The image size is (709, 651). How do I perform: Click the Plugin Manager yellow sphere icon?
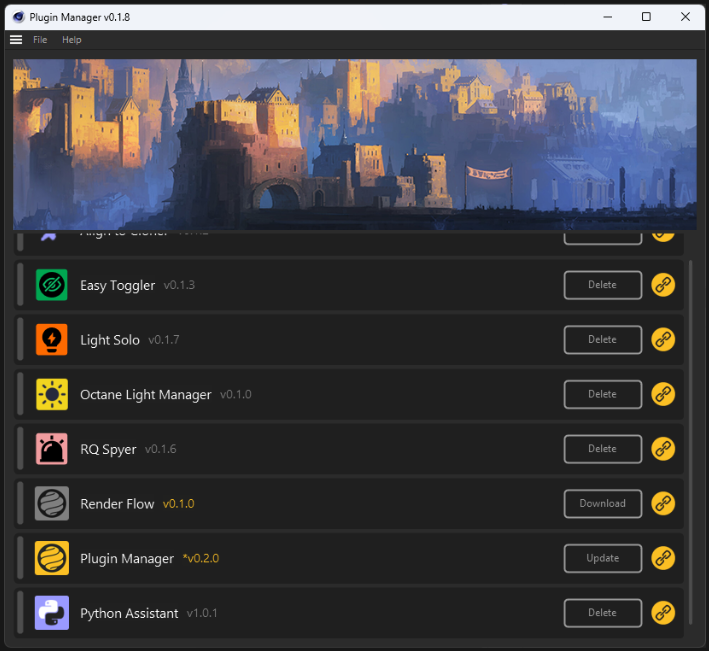pyautogui.click(x=52, y=558)
